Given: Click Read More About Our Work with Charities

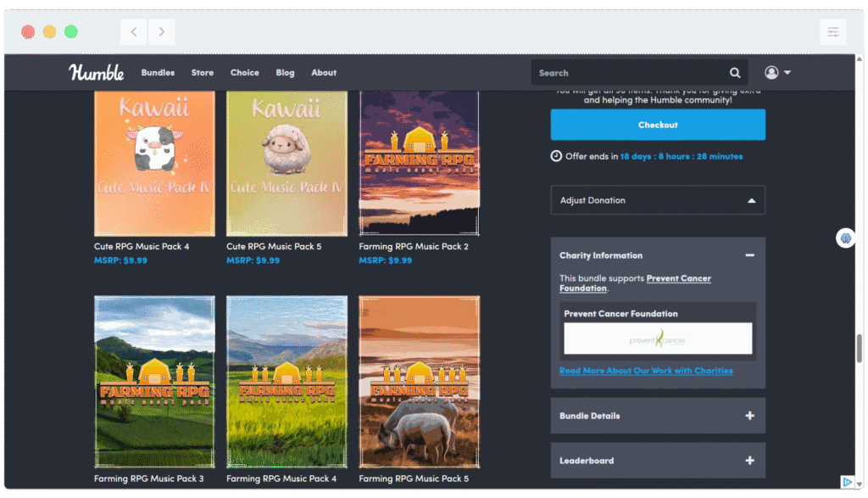Looking at the screenshot, I should 647,371.
